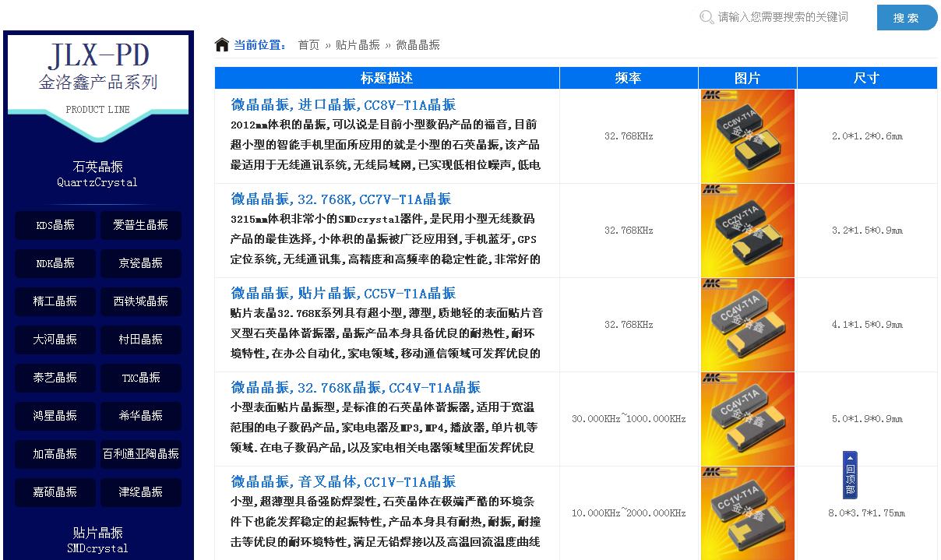This screenshot has height=560, width=941.
Task: Select the TXC晶振 category button
Action: [140, 378]
